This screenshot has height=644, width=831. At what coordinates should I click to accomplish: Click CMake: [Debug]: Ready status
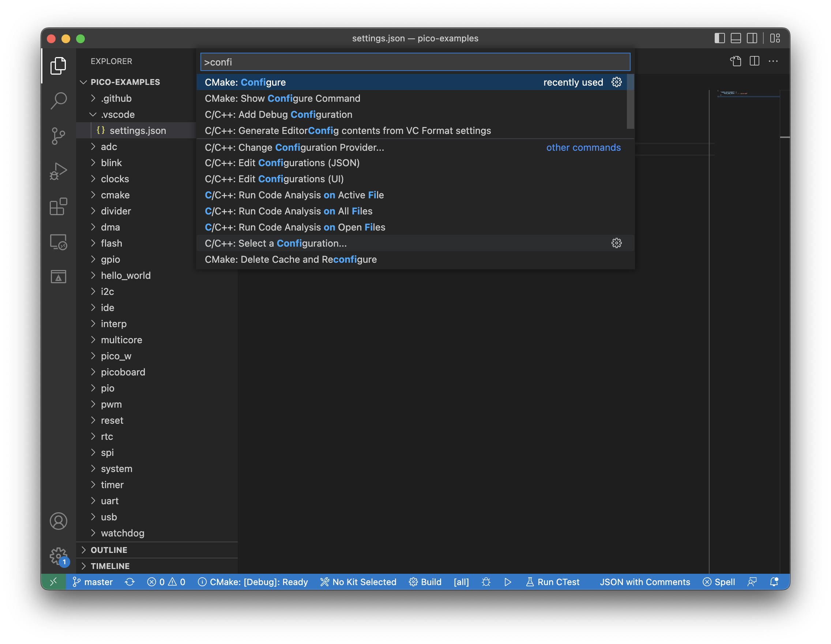(x=253, y=581)
